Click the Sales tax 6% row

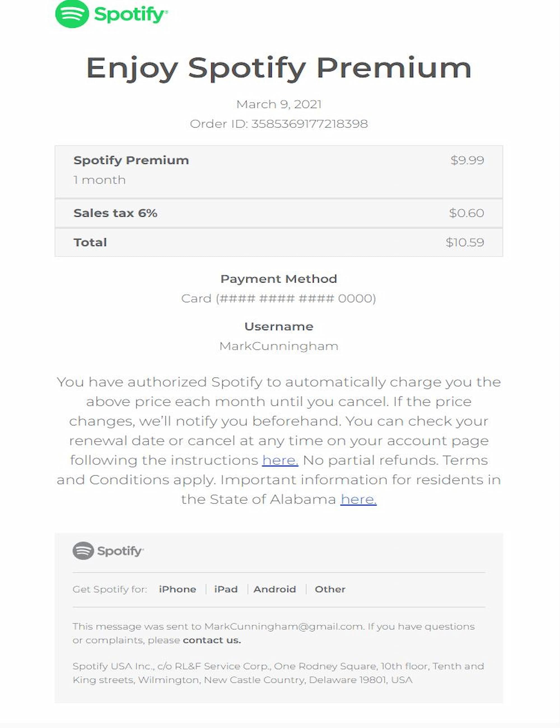pyautogui.click(x=279, y=213)
